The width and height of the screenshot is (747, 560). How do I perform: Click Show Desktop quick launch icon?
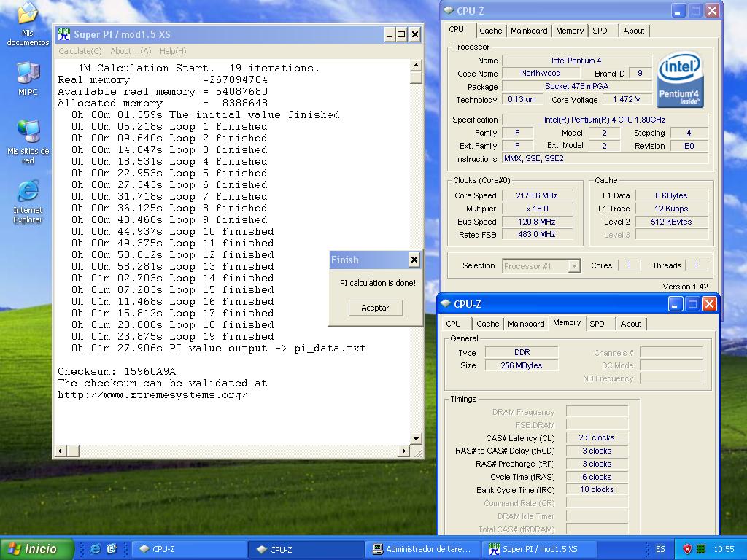(x=112, y=549)
